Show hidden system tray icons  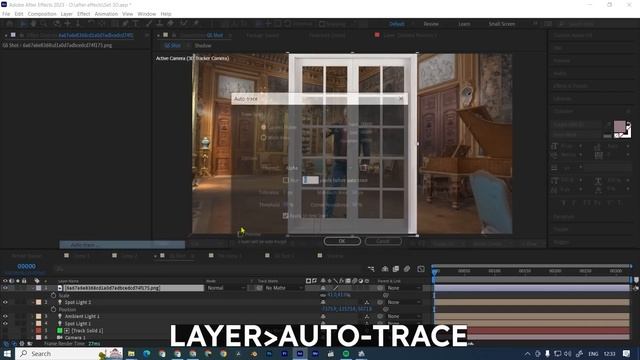pyautogui.click(x=527, y=353)
